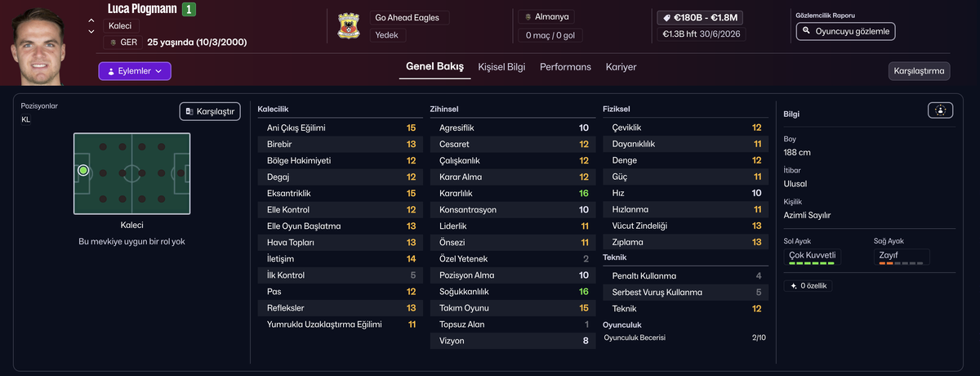Screen dimensions: 980x376
Task: Open the Performans tab
Action: [x=565, y=67]
